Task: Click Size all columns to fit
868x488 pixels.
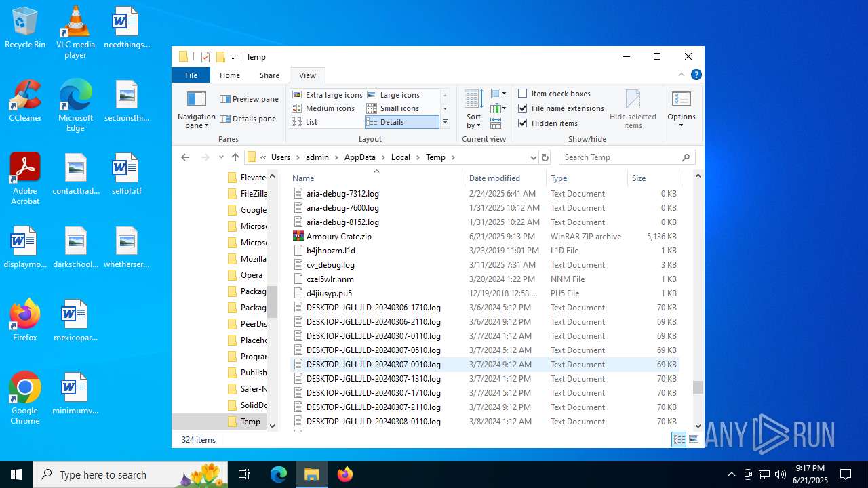Action: click(x=496, y=123)
